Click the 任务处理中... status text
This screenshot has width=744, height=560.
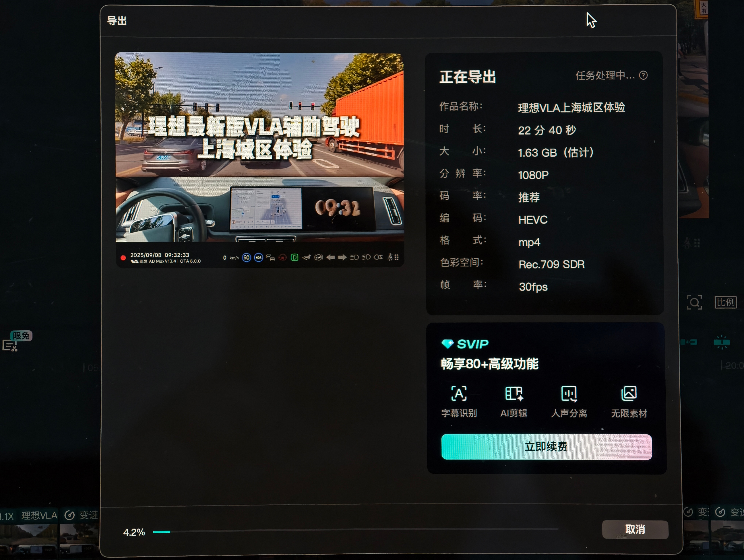coord(605,75)
